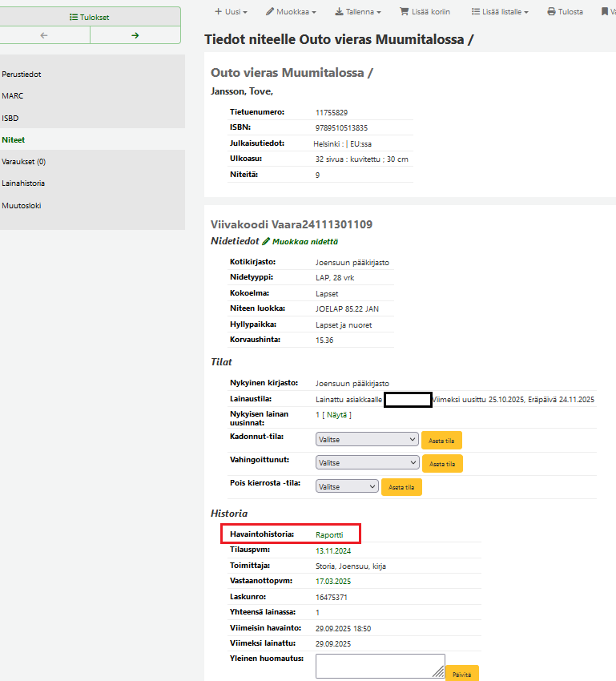This screenshot has height=681, width=616.
Task: Click the forward arrow under Tulokset
Action: point(135,35)
